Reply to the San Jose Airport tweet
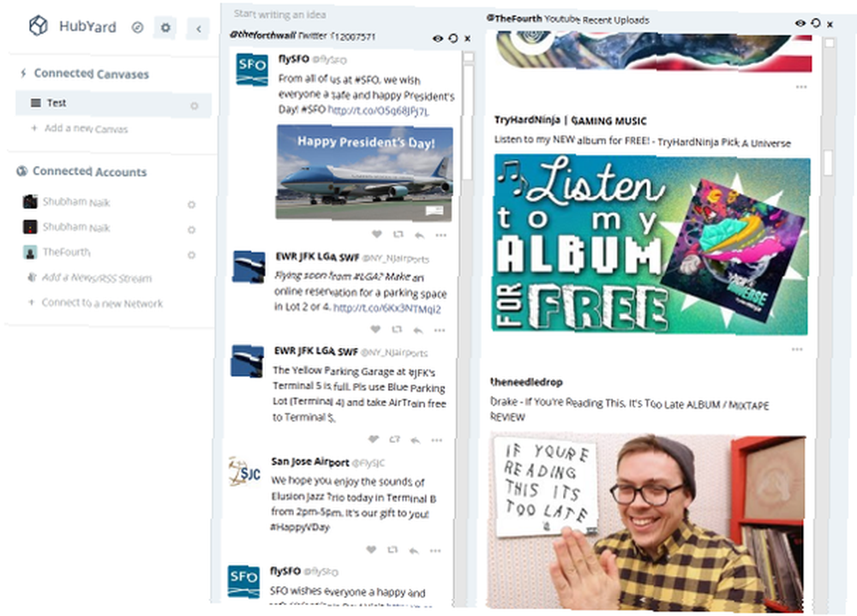Screen dimensions: 857x616 (x=414, y=550)
